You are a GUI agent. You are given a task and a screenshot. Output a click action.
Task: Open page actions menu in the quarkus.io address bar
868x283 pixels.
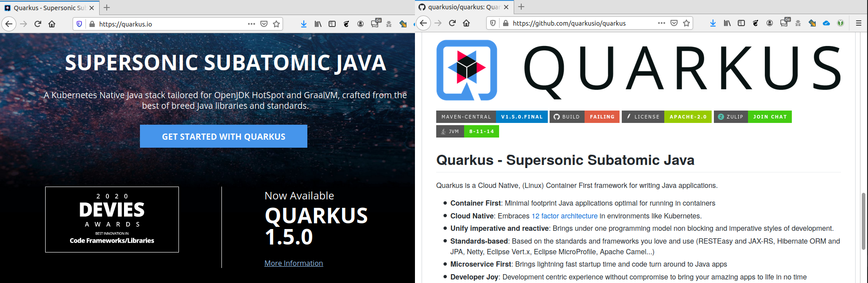pyautogui.click(x=252, y=24)
